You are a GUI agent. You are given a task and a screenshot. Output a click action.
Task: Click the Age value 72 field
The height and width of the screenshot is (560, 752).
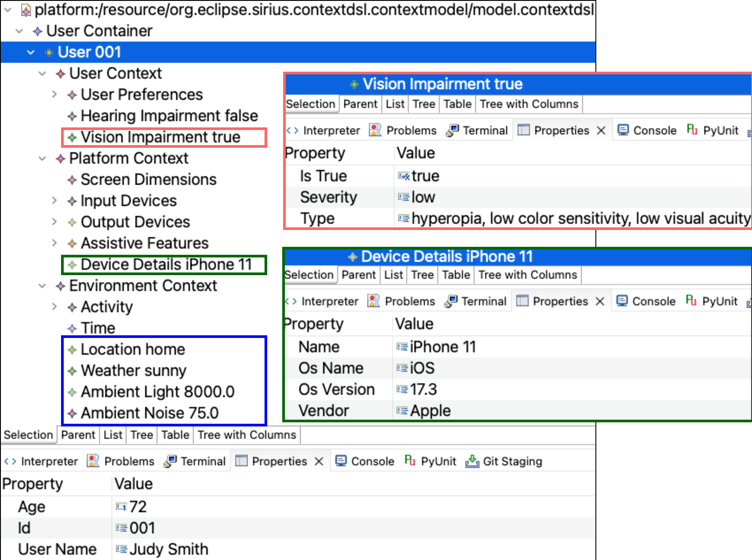(x=138, y=507)
